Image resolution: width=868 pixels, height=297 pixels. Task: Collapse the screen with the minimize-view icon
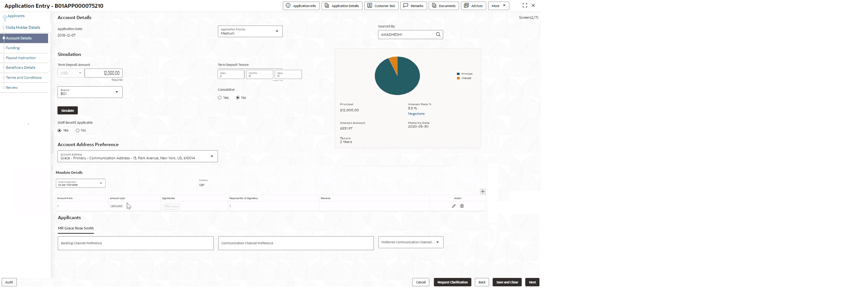tap(525, 5)
